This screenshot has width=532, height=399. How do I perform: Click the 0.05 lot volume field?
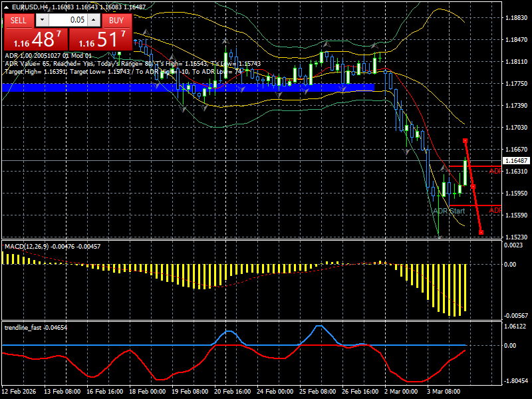click(68, 20)
